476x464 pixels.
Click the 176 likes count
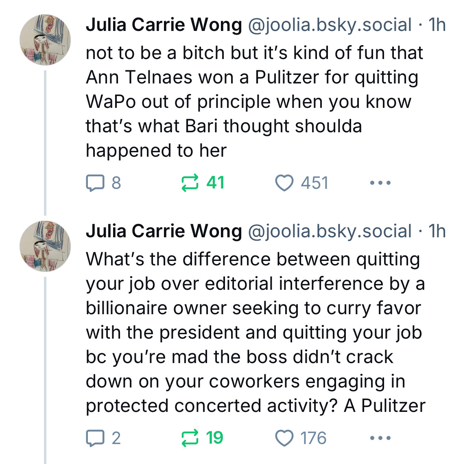(x=314, y=438)
